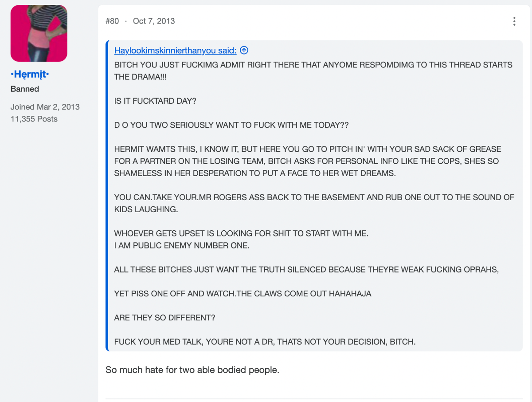The image size is (532, 402).
Task: Click the quoted line ending THAT'S NOT YOUR DECISION
Action: coord(265,342)
